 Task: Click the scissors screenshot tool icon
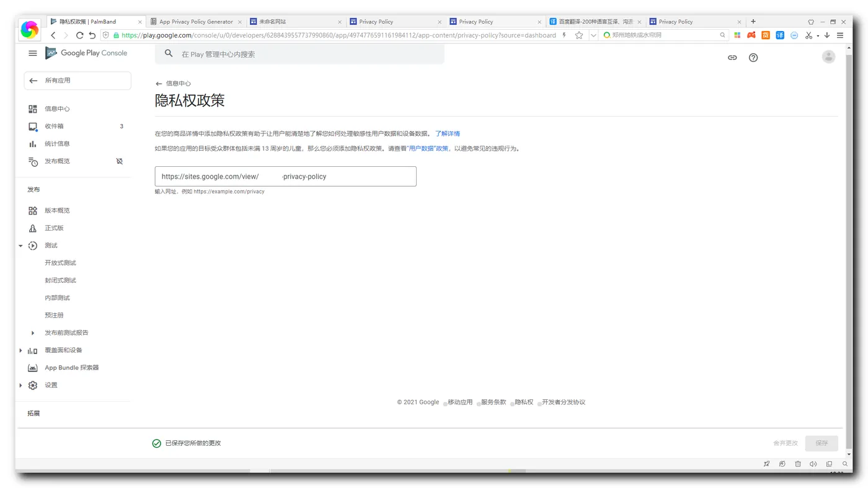tap(808, 35)
